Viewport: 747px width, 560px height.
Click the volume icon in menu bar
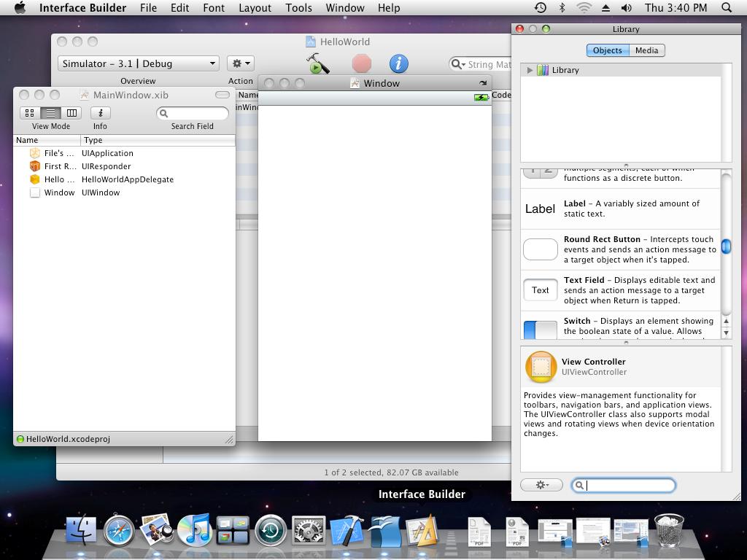click(627, 7)
